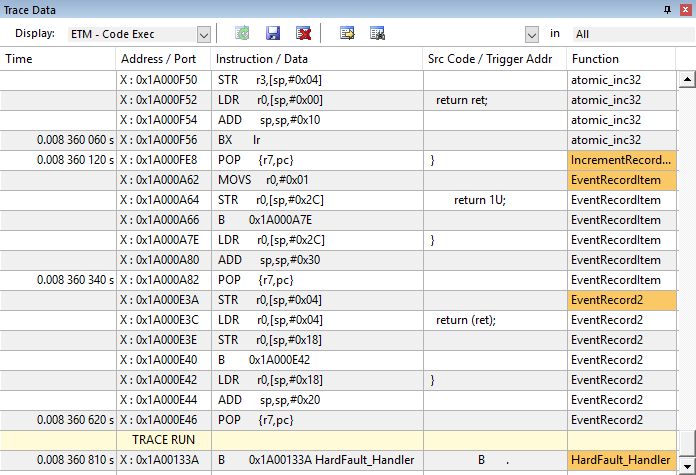The height and width of the screenshot is (475, 696).
Task: Click the show synchronized trace icon with yellow arrow
Action: pyautogui.click(x=347, y=33)
